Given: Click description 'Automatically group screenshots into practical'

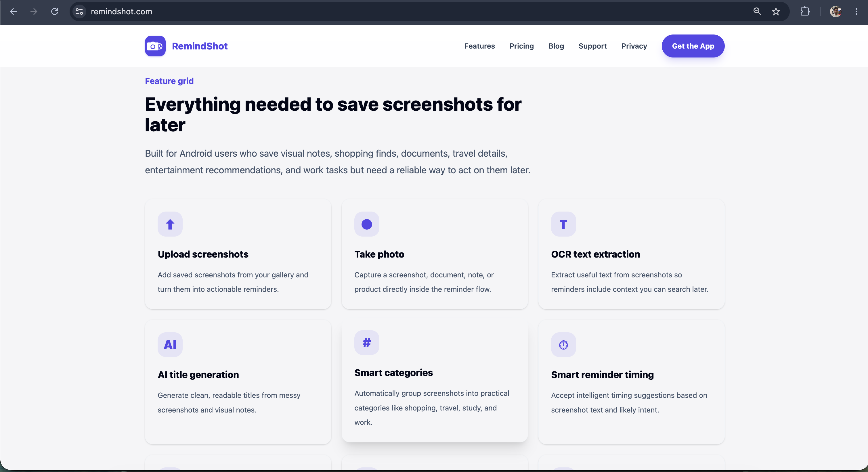Looking at the screenshot, I should [x=432, y=408].
